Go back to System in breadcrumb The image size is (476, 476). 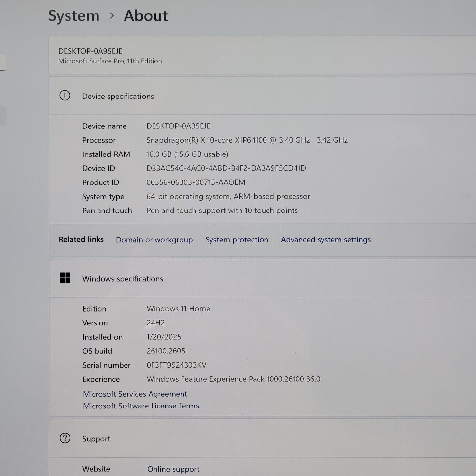point(74,16)
